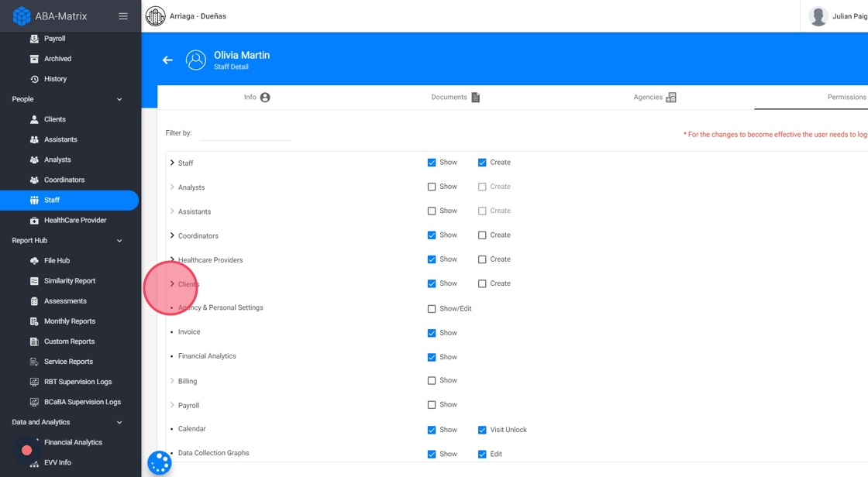Uncheck Show for Calendar permission

click(432, 430)
